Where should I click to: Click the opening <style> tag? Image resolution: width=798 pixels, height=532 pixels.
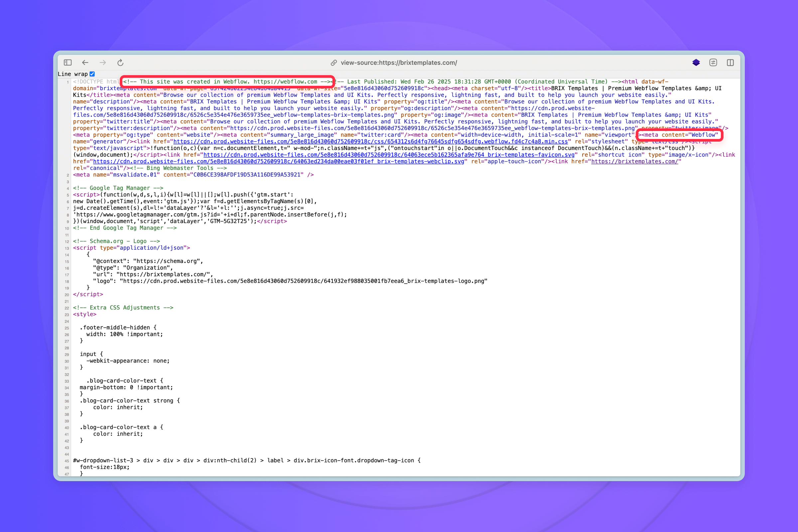pos(85,314)
